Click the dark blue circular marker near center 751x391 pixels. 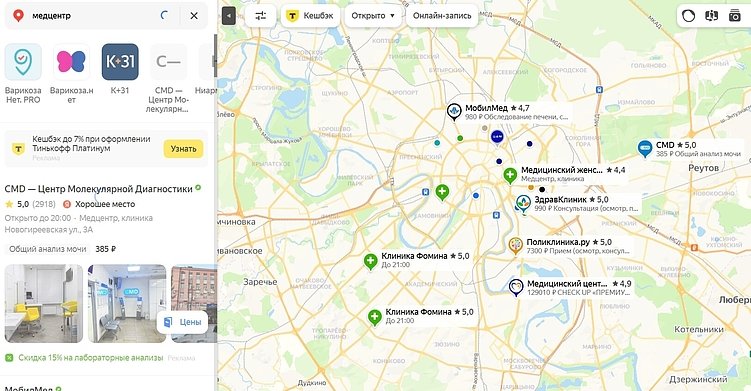[497, 137]
